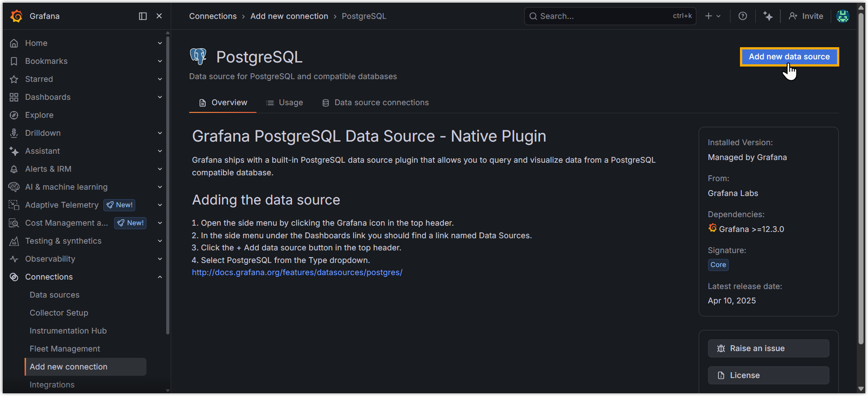Click the sidebar vertical scrollbar

tap(168, 184)
